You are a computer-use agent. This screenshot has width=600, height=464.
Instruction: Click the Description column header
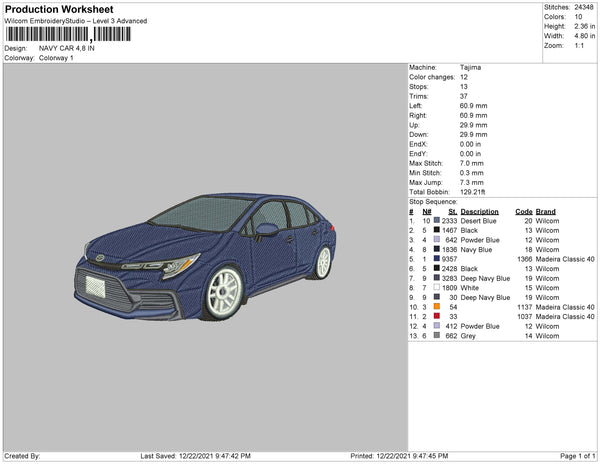pos(479,212)
